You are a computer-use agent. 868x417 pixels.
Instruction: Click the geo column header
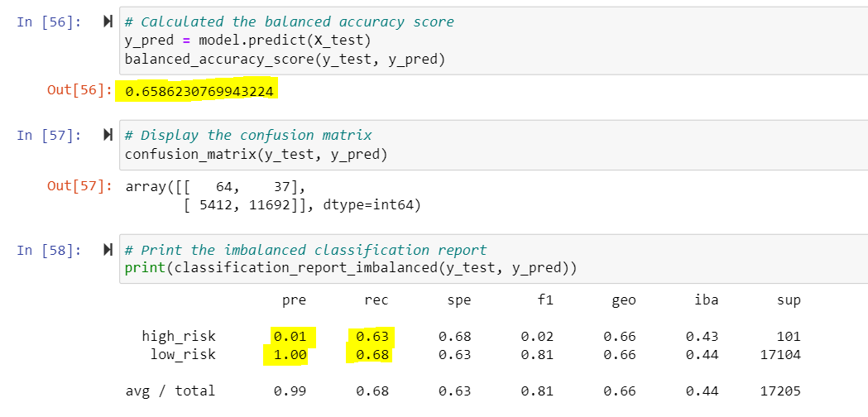pyautogui.click(x=624, y=300)
